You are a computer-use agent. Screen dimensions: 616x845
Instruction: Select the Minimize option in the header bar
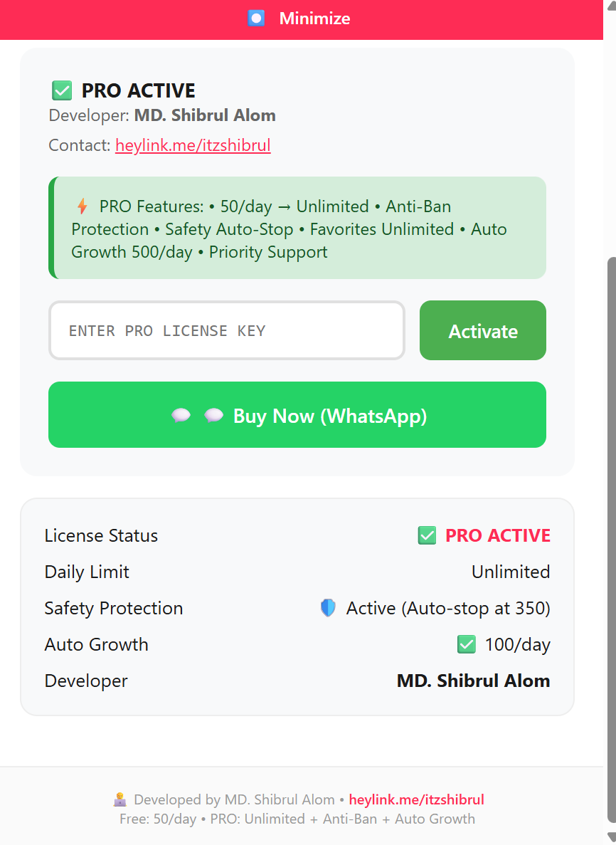(x=314, y=18)
